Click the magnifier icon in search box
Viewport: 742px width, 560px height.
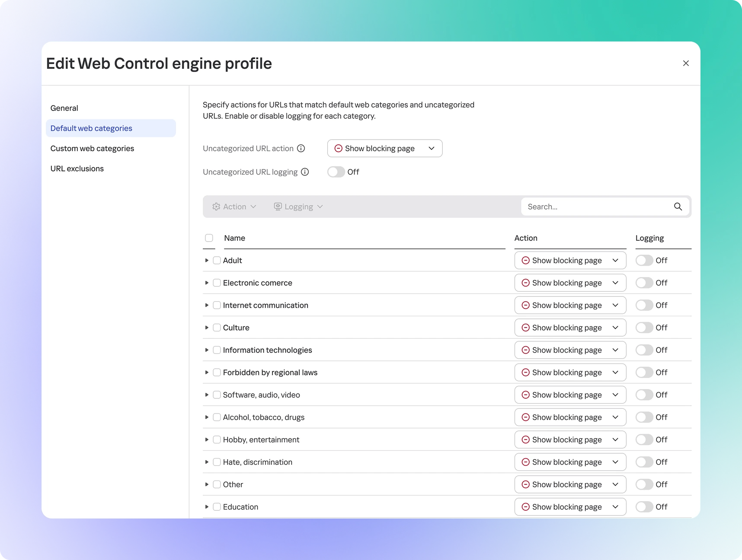tap(678, 207)
